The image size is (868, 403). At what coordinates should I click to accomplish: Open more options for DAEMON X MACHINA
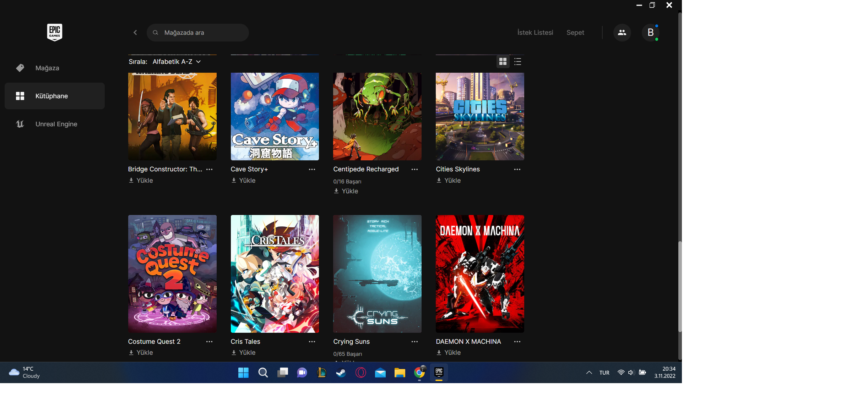pos(517,342)
